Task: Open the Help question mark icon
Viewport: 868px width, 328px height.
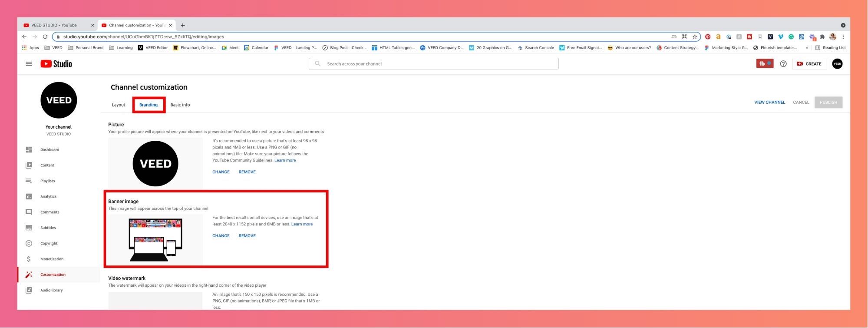Action: pyautogui.click(x=783, y=64)
